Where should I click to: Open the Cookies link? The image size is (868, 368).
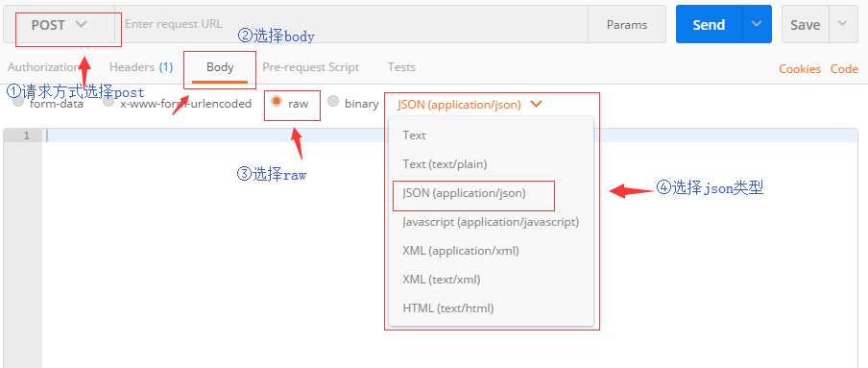click(x=800, y=69)
